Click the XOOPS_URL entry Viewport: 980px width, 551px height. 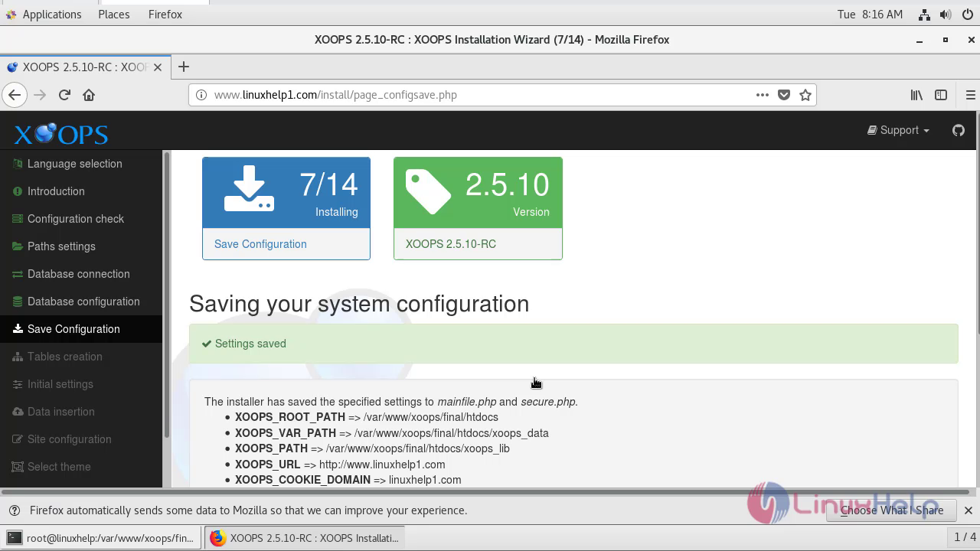click(340, 465)
